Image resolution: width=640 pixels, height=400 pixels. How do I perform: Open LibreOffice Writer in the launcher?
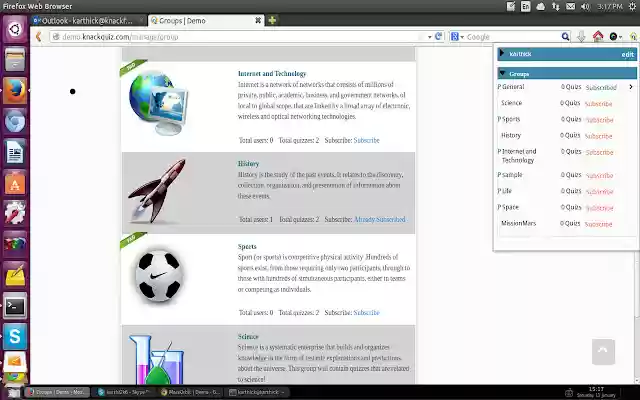point(15,152)
